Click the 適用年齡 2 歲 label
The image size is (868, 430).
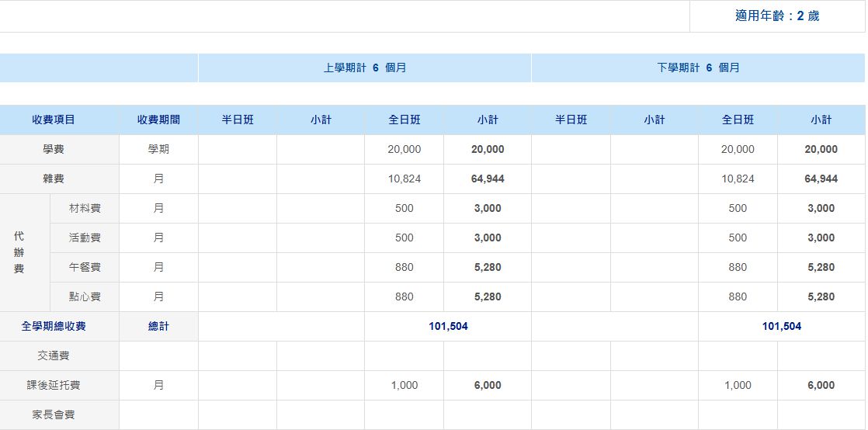(x=776, y=16)
